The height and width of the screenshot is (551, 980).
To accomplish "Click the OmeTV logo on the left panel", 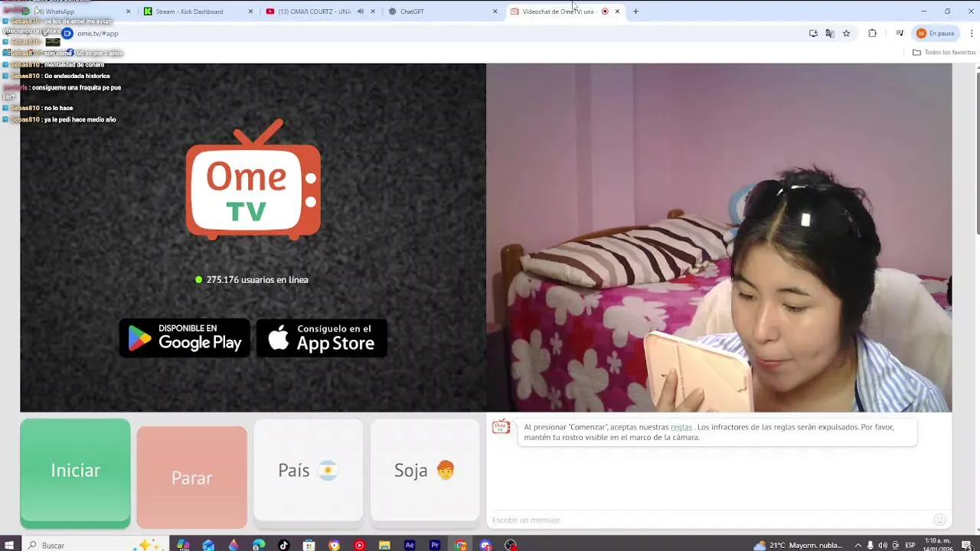I will click(x=253, y=179).
